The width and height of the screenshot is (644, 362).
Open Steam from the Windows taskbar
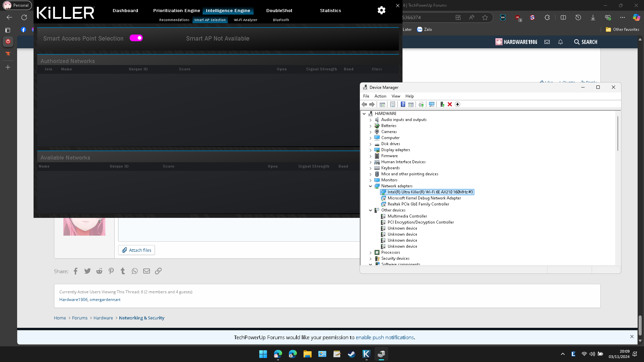click(x=352, y=354)
